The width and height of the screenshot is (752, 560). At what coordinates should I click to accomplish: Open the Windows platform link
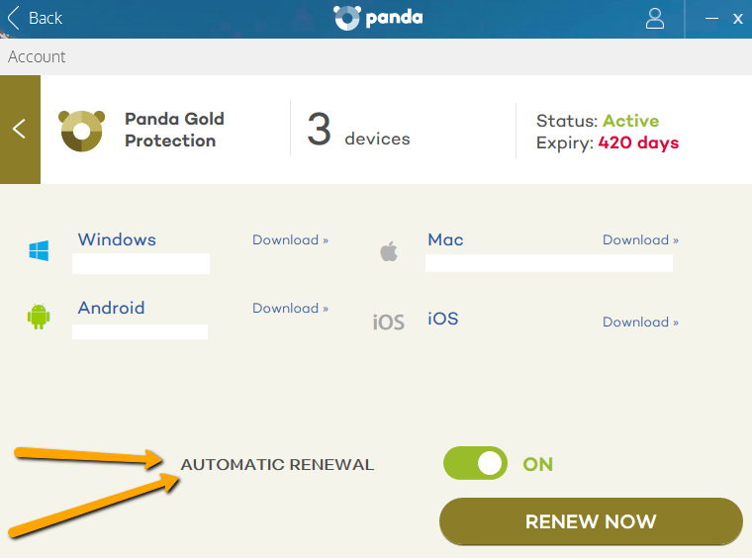coord(117,239)
